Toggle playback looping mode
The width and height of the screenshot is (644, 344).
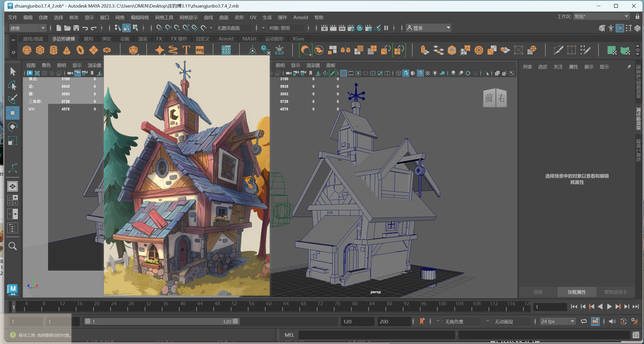(x=584, y=321)
